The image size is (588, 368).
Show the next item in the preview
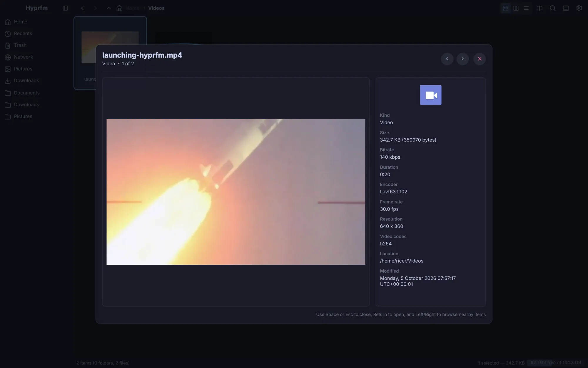click(x=462, y=59)
